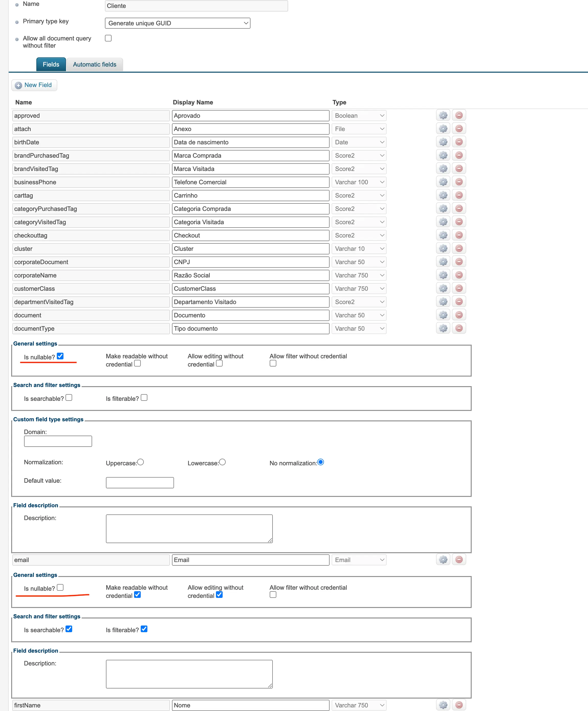Select the Uppercase normalization radio button
The width and height of the screenshot is (588, 711).
[x=141, y=462]
